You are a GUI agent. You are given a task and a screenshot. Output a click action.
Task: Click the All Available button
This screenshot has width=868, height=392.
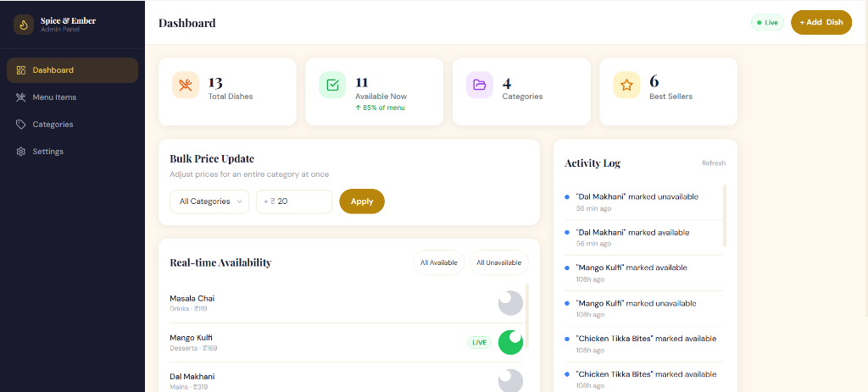click(x=439, y=262)
